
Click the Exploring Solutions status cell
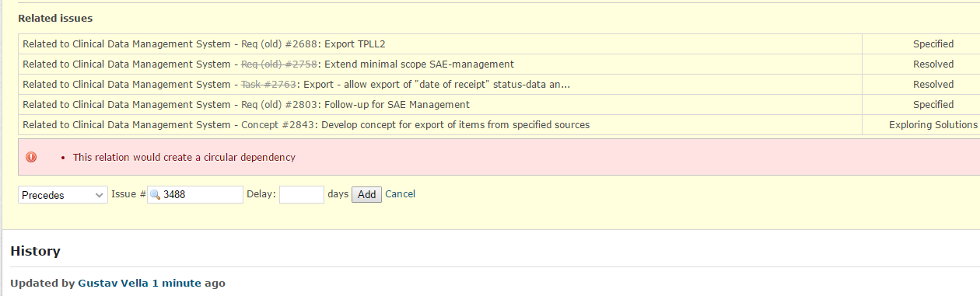tap(933, 125)
